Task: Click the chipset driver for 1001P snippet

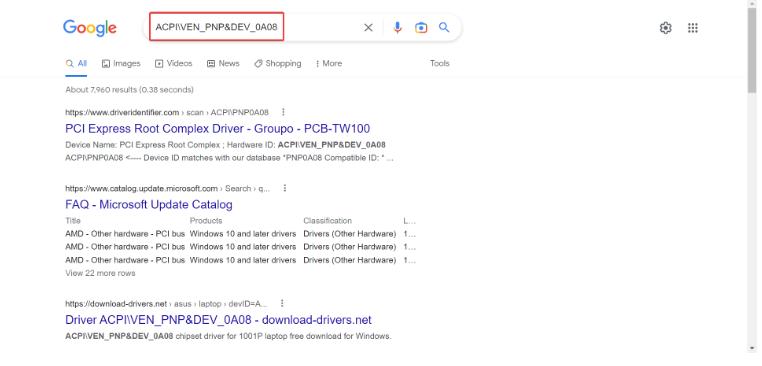Action: click(228, 336)
